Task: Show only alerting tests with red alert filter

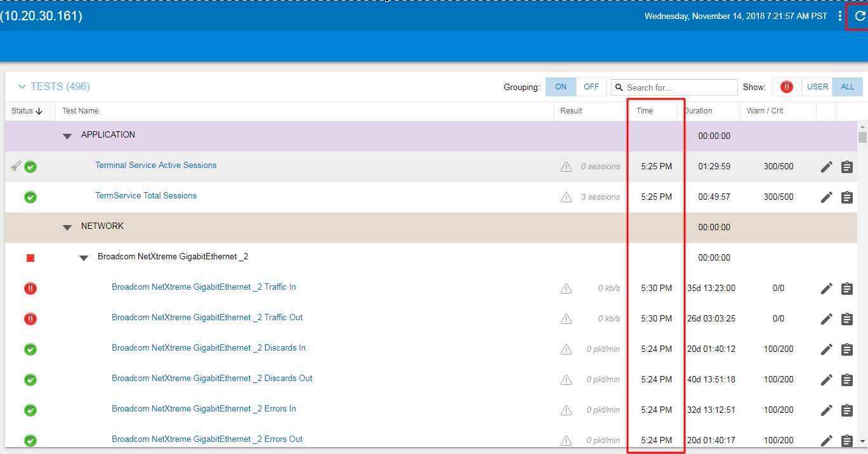Action: click(787, 87)
